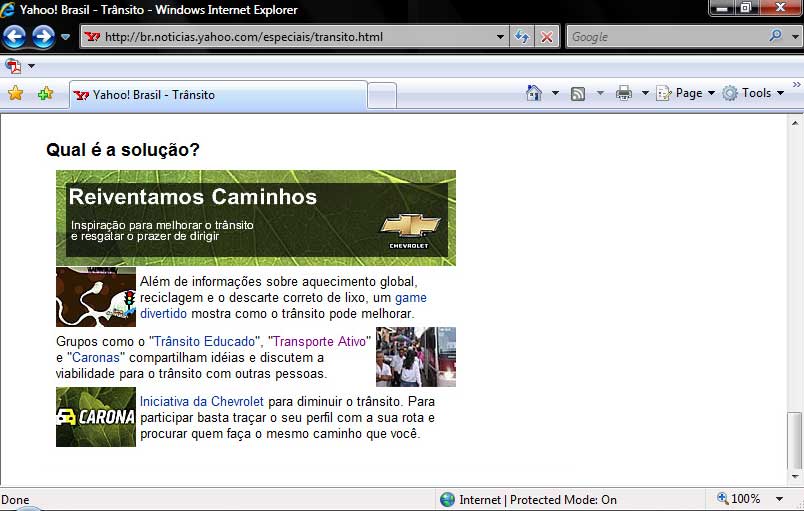Click the Add to Favorites icon
Screen dimensions: 804x511
click(x=45, y=94)
